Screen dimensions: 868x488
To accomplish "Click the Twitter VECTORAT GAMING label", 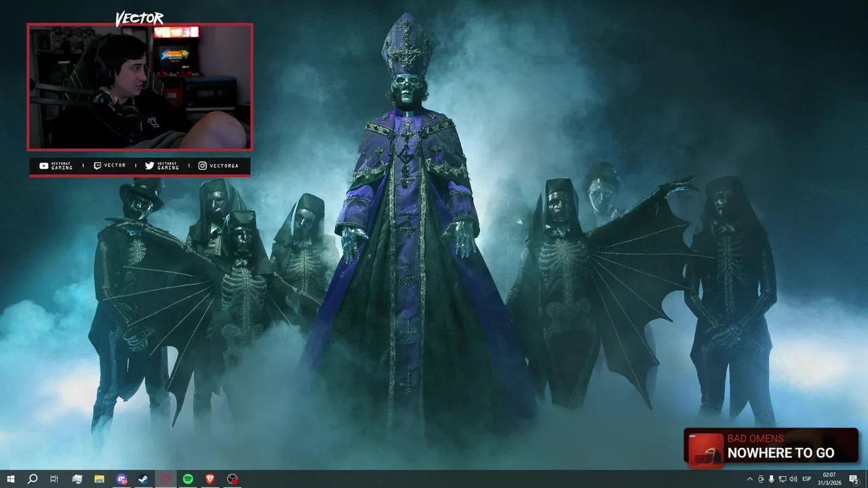I will click(162, 166).
